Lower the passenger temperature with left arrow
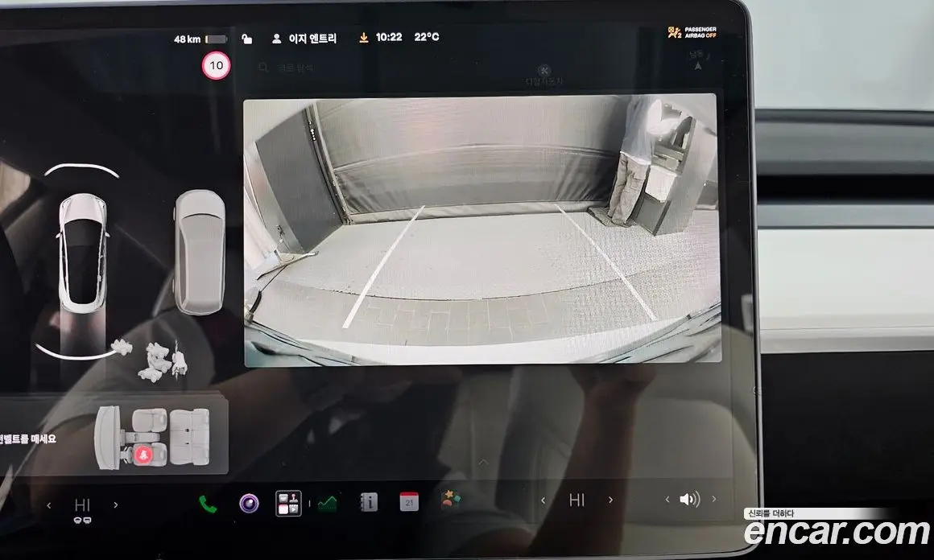 coord(543,500)
